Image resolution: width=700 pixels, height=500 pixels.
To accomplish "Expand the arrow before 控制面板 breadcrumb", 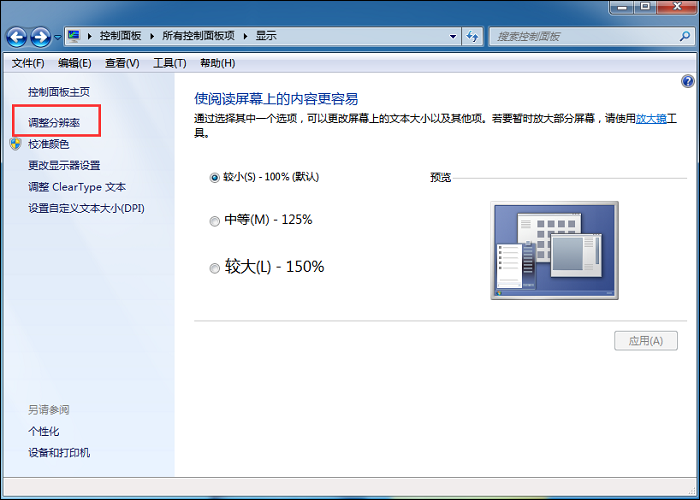I will [x=90, y=36].
